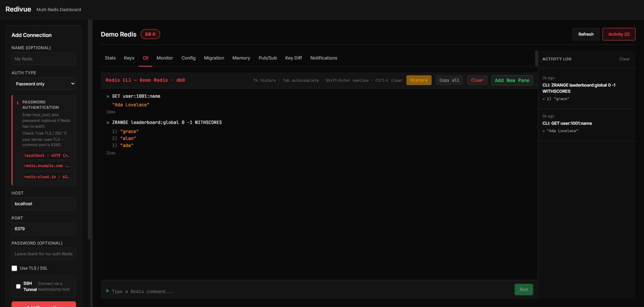644x307 pixels.
Task: Click the Host input field
Action: tap(44, 204)
